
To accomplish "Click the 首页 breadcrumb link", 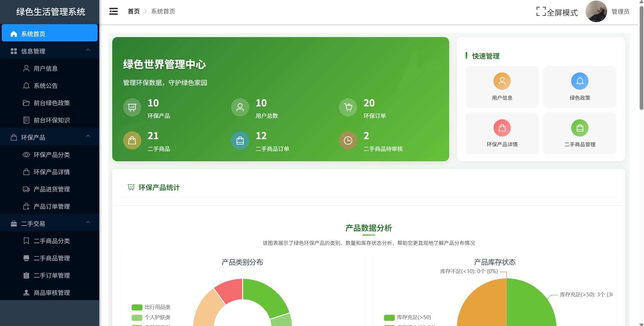I will (x=134, y=11).
